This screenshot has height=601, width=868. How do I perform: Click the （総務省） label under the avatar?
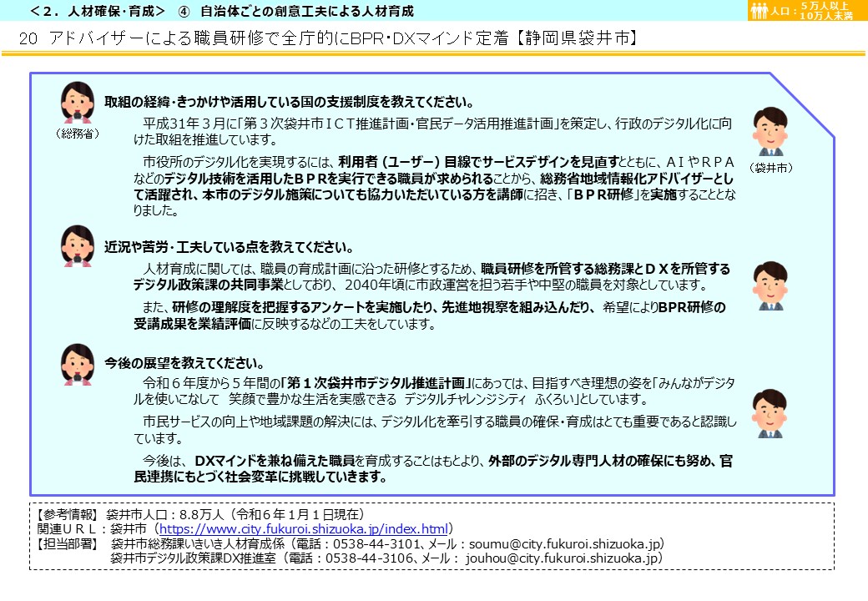[78, 131]
